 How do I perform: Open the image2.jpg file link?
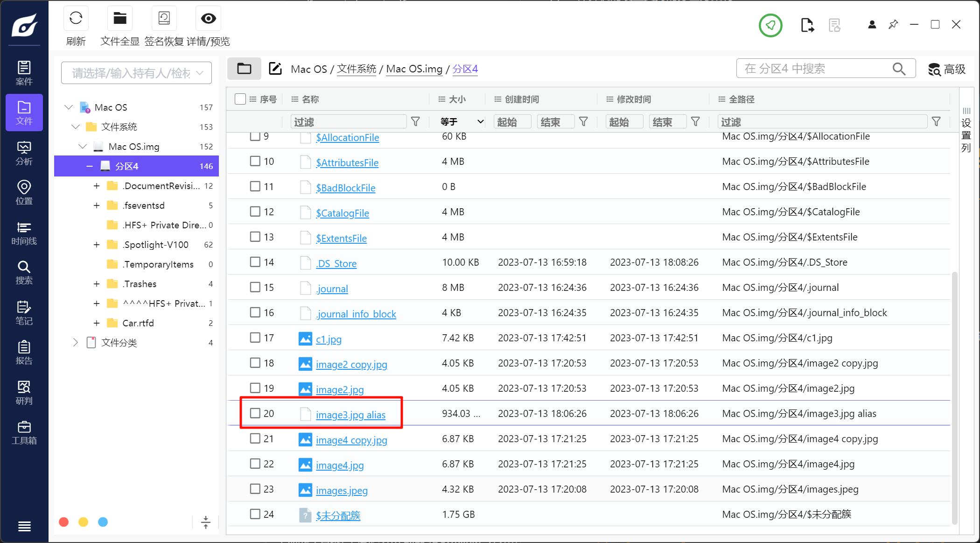[340, 389]
